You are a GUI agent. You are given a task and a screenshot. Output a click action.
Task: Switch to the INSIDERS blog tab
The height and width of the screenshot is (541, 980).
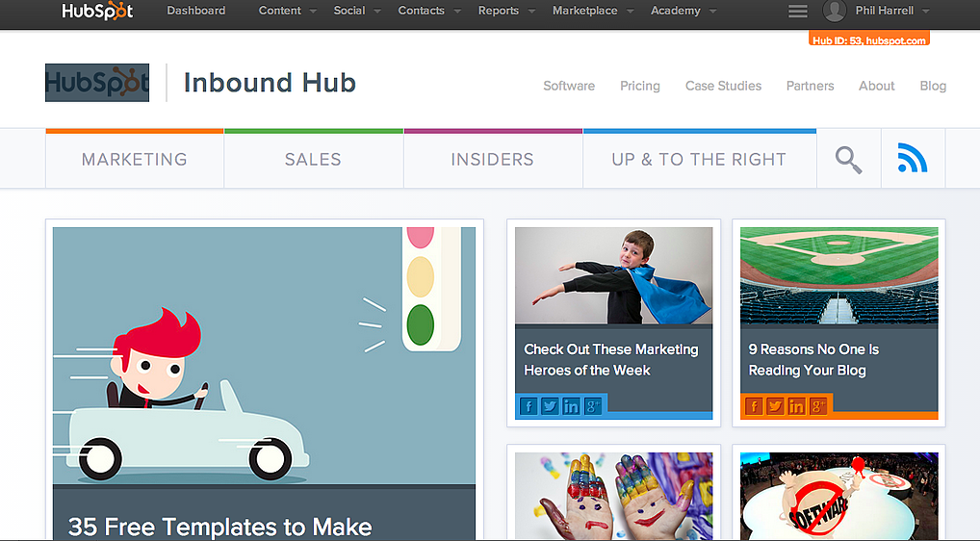tap(493, 159)
